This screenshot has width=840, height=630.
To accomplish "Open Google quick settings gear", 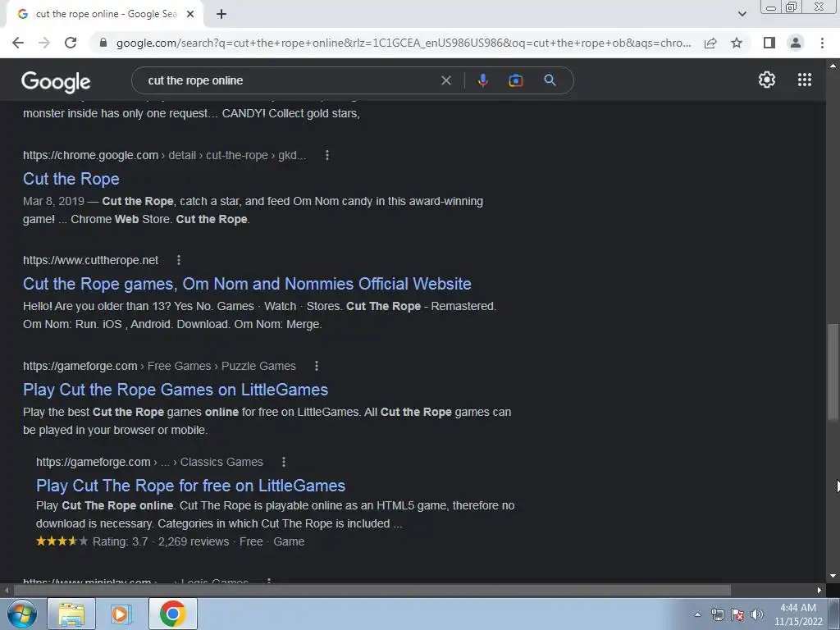I will click(767, 80).
